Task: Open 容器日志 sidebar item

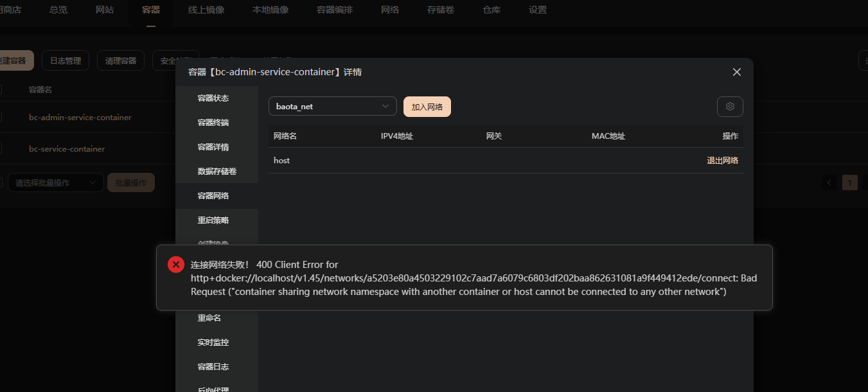Action: (x=213, y=367)
